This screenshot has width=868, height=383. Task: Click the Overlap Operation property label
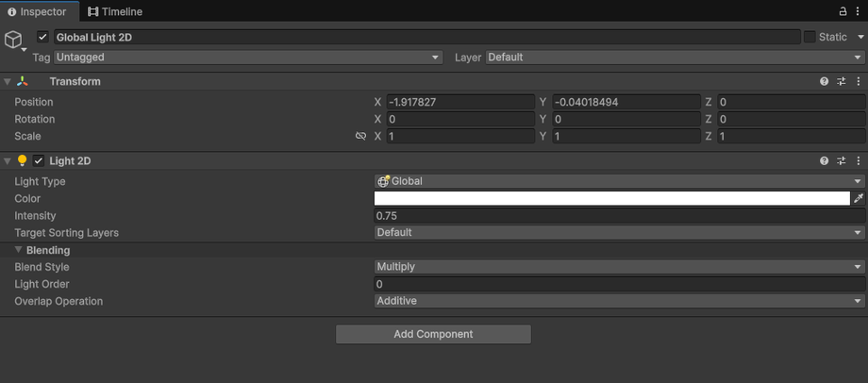pyautogui.click(x=58, y=301)
